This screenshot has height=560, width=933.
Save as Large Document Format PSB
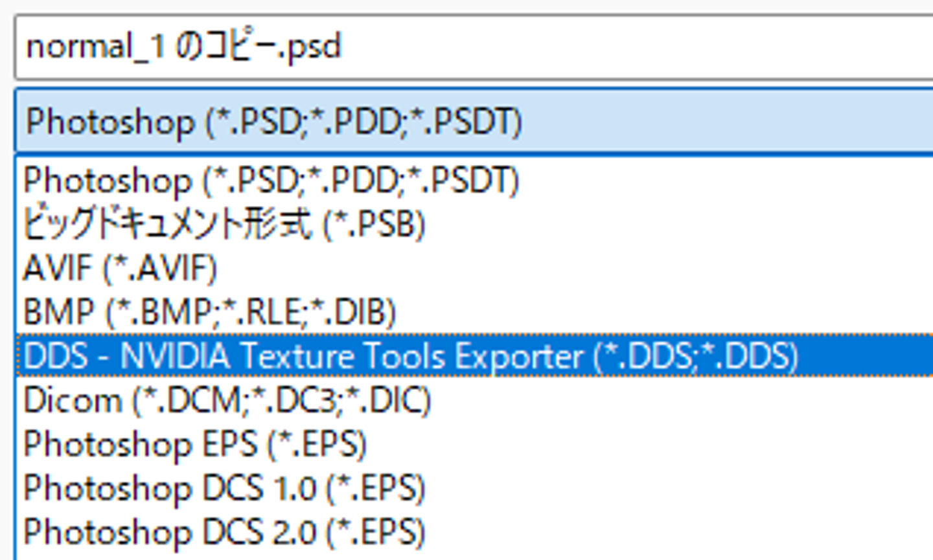pos(224,225)
